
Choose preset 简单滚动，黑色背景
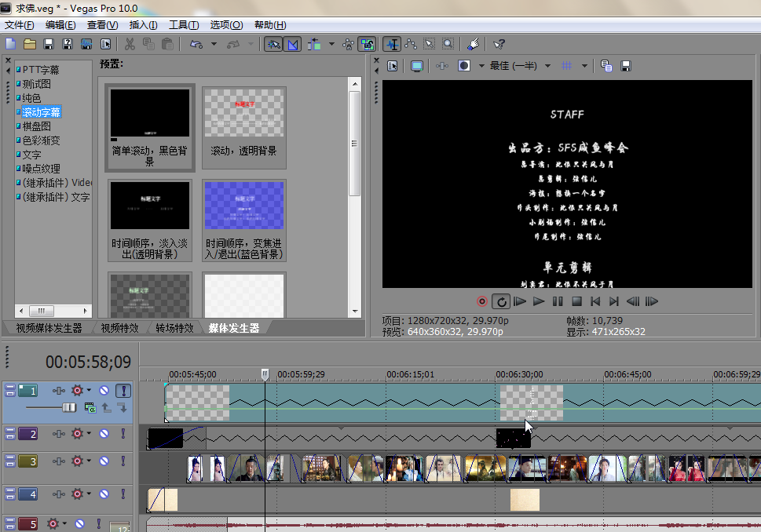click(150, 128)
